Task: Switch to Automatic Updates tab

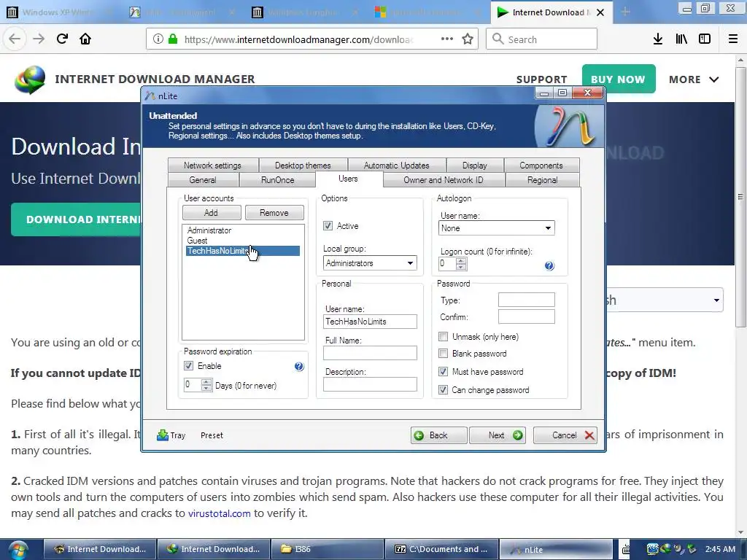Action: pos(396,166)
